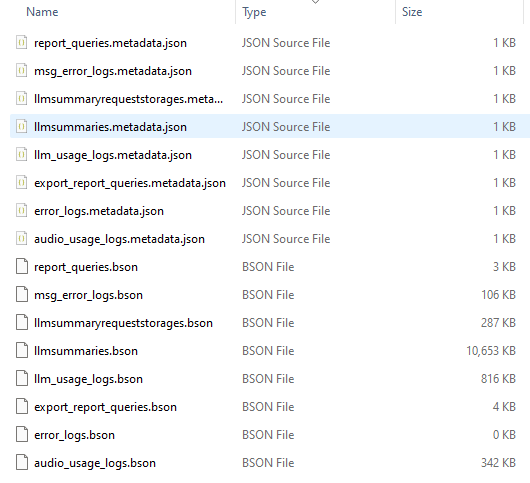Select the error_logs.bson file name
Image resolution: width=530 pixels, height=483 pixels.
coord(74,435)
